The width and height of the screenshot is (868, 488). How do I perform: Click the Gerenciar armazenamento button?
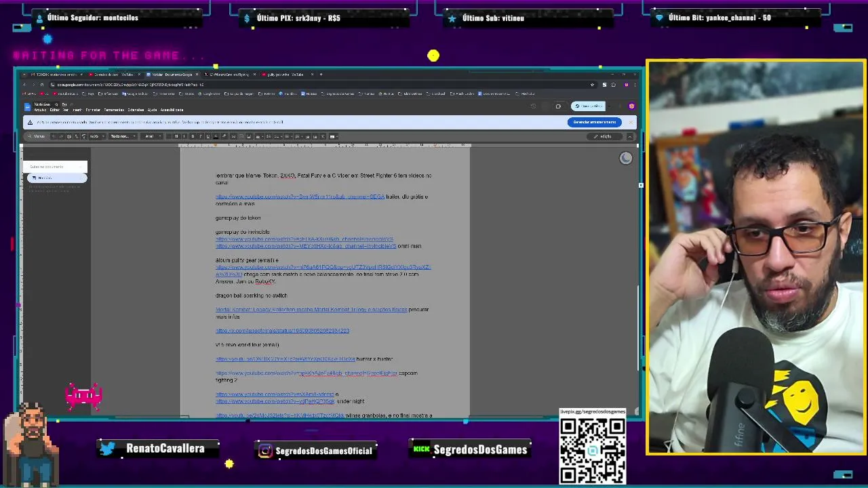pos(595,122)
